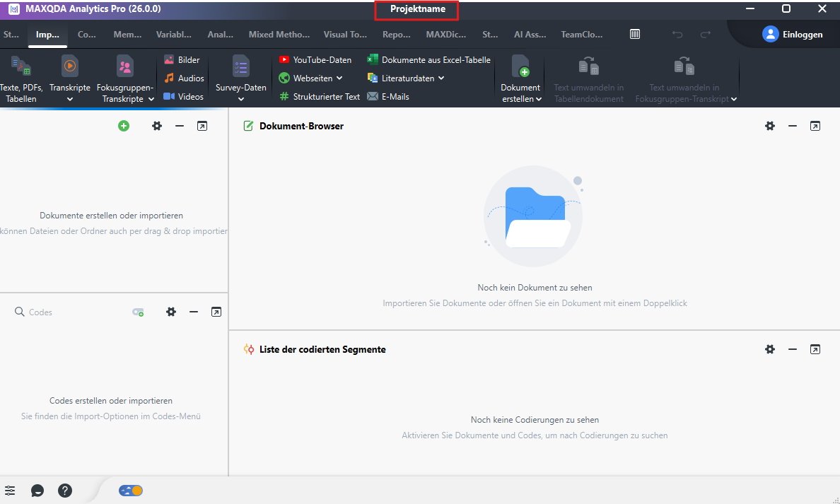Click the undo arrow
Image resolution: width=840 pixels, height=504 pixels.
click(x=677, y=34)
